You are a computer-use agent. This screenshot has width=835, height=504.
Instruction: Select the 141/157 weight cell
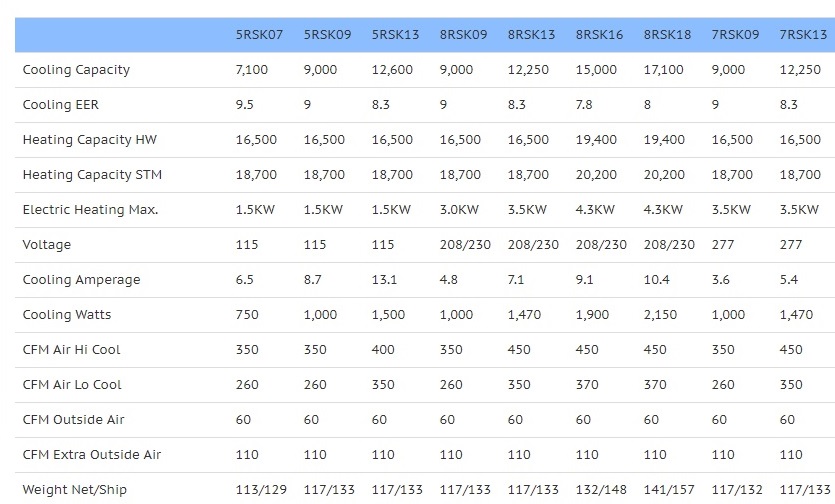click(669, 490)
